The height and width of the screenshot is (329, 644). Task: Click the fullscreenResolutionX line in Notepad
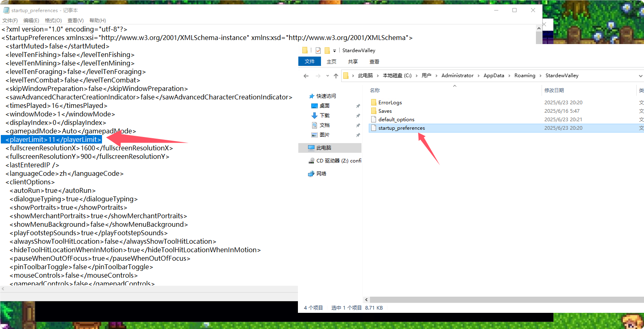click(89, 148)
